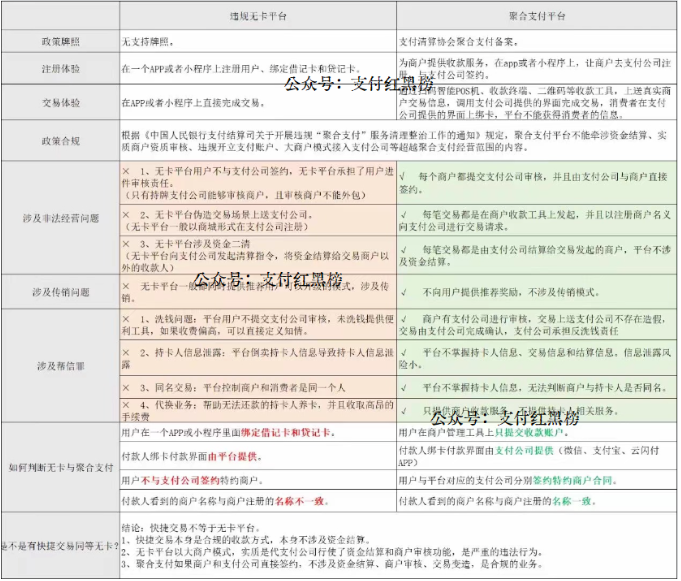Select the 交易体验 row label

click(x=59, y=102)
